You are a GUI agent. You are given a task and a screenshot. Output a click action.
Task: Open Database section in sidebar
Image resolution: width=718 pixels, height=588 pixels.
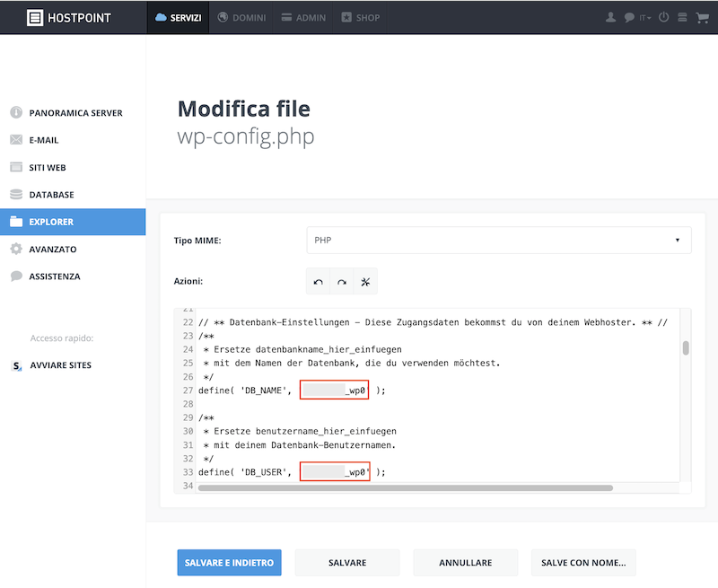pyautogui.click(x=73, y=195)
